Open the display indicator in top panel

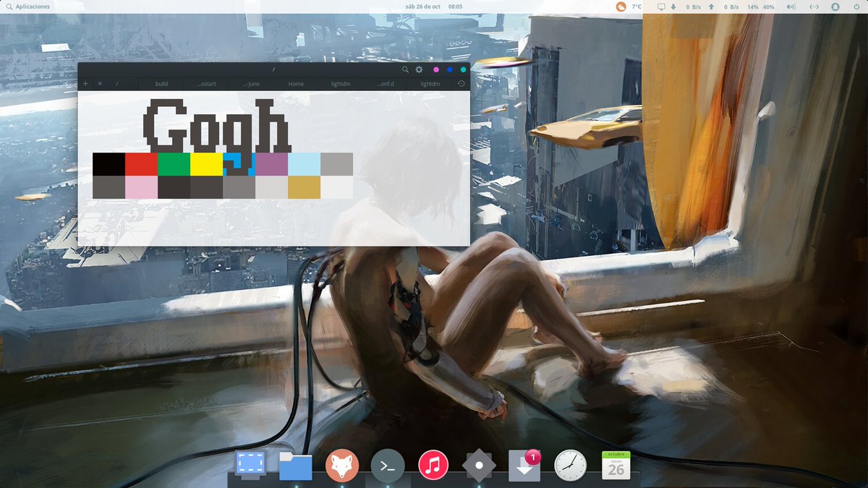[x=660, y=7]
